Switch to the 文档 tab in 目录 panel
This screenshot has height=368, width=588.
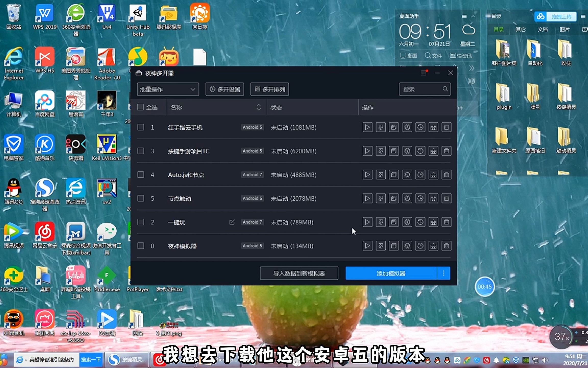[543, 29]
